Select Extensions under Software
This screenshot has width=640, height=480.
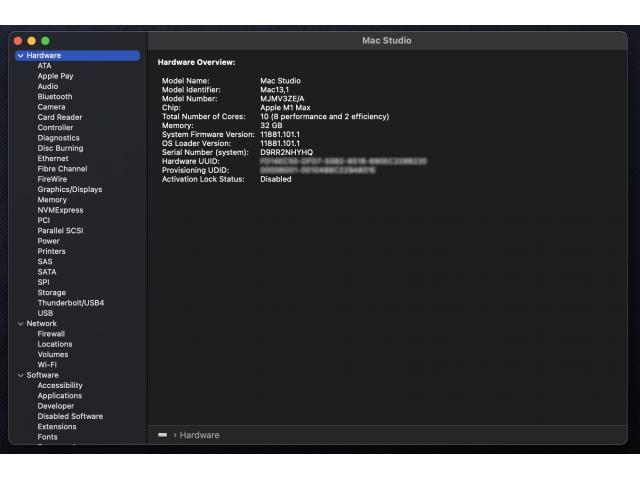[57, 427]
